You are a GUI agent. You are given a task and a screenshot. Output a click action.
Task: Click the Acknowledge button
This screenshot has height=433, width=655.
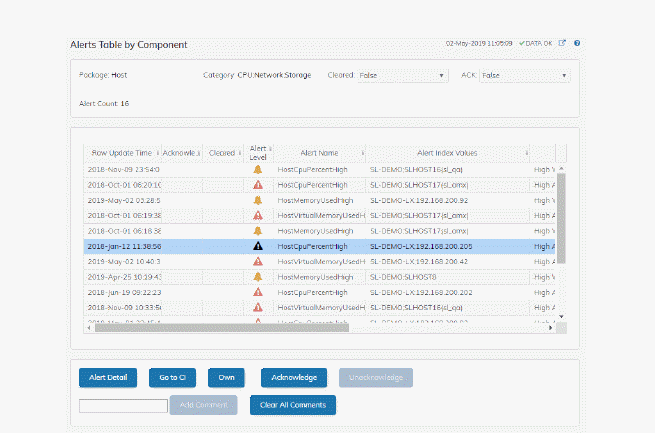pos(294,377)
